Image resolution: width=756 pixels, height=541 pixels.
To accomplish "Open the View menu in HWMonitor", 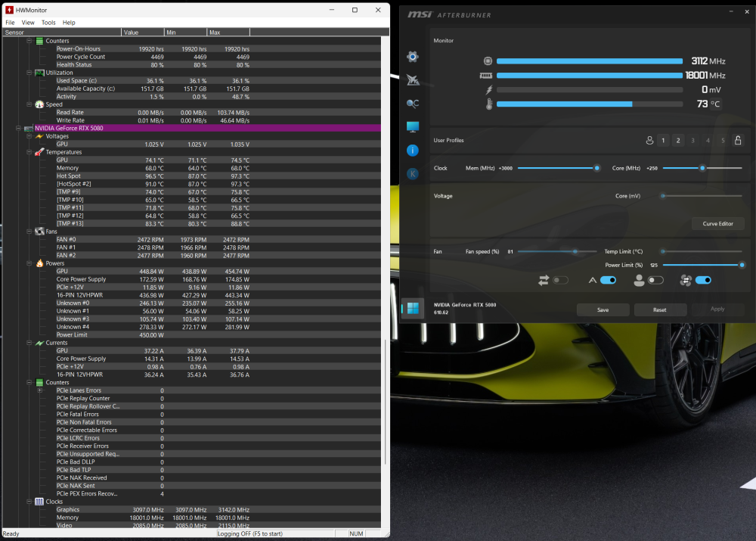I will tap(28, 23).
